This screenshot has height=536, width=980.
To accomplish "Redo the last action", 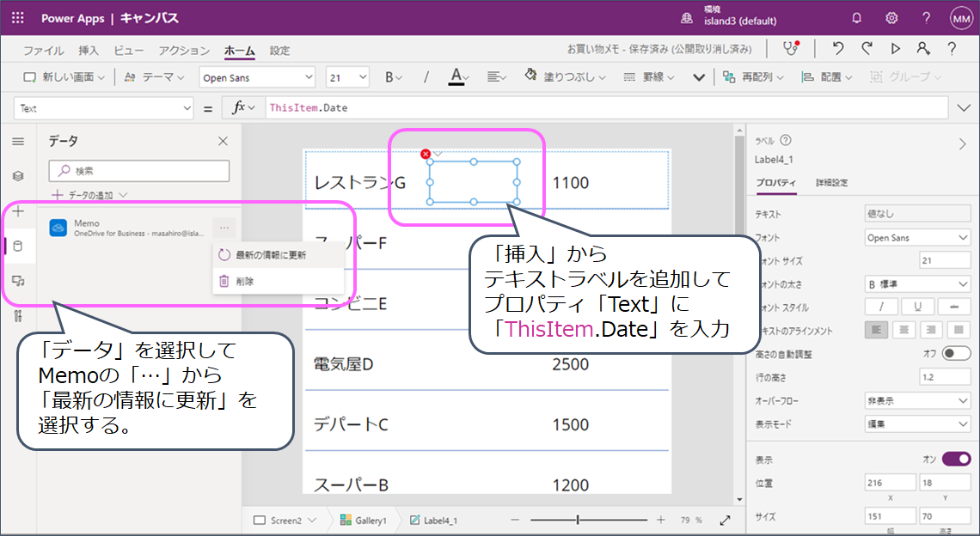I will tap(867, 48).
